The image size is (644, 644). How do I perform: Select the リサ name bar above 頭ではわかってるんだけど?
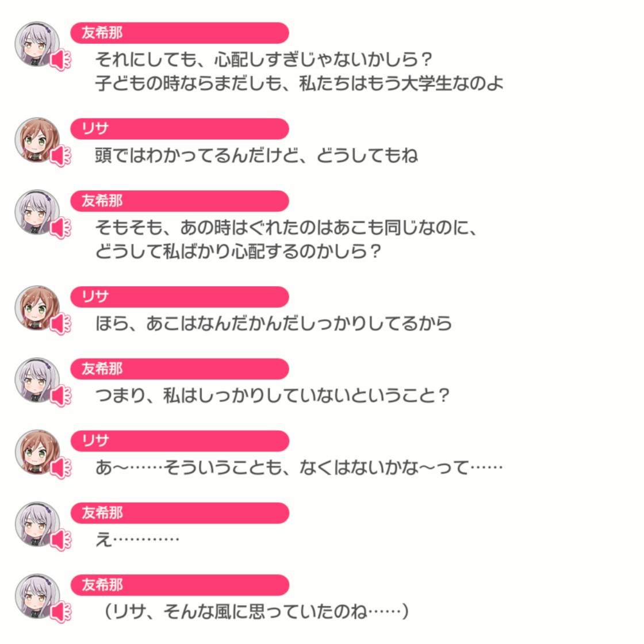(180, 129)
